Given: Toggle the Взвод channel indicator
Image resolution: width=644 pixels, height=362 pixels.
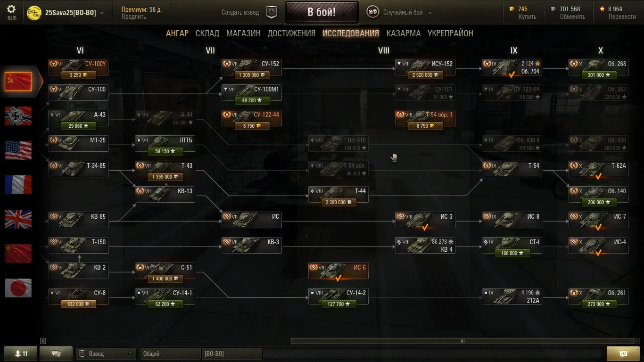Looking at the screenshot, I should pos(131,354).
